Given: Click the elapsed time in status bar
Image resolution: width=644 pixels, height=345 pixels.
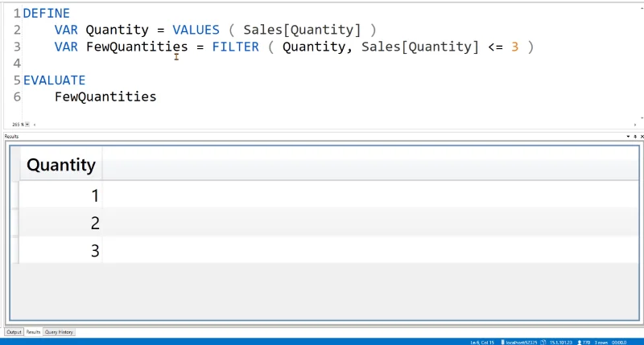Looking at the screenshot, I should 619,343.
